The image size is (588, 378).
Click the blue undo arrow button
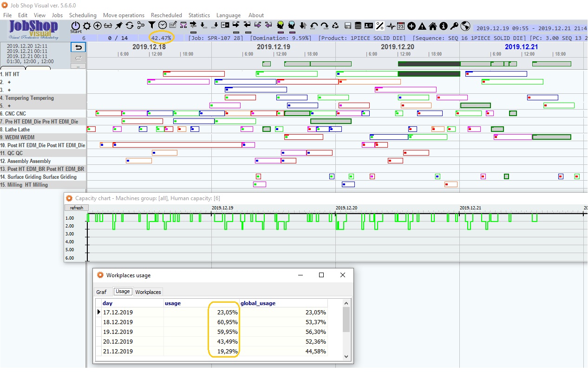pyautogui.click(x=78, y=47)
